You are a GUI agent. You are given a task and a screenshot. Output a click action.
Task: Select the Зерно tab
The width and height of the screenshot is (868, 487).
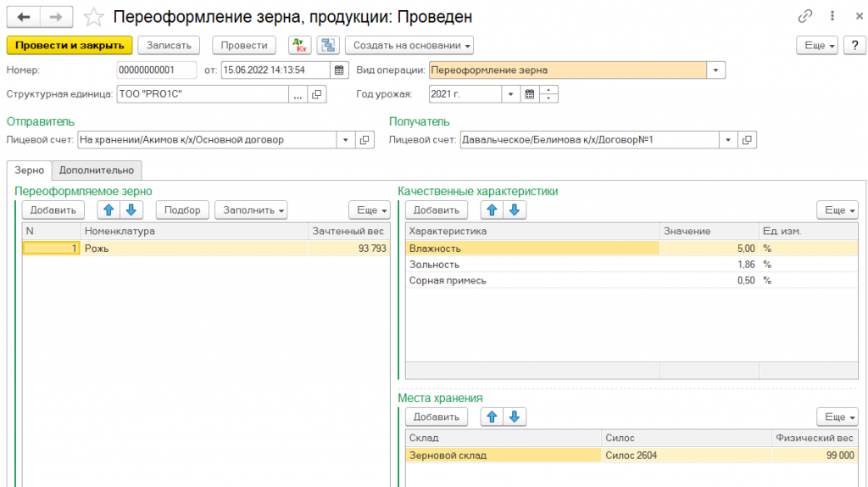[x=30, y=170]
